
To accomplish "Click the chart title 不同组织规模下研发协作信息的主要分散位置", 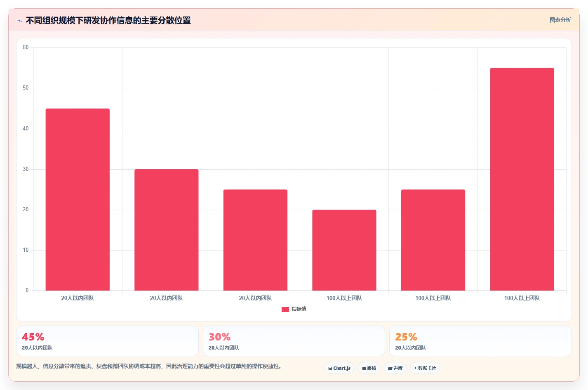I will pos(108,21).
